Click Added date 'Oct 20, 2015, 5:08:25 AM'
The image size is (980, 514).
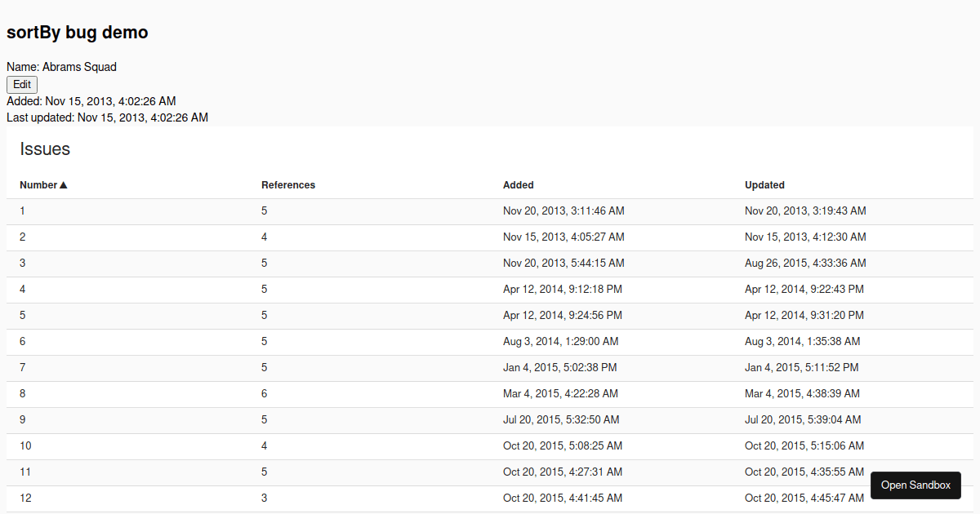click(563, 446)
